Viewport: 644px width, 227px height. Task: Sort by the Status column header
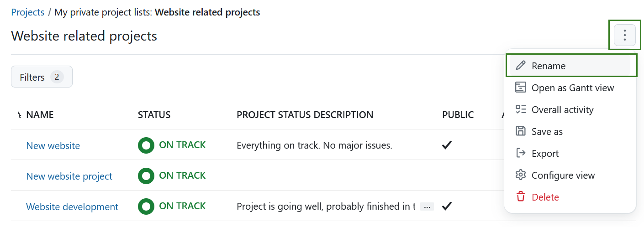point(154,115)
